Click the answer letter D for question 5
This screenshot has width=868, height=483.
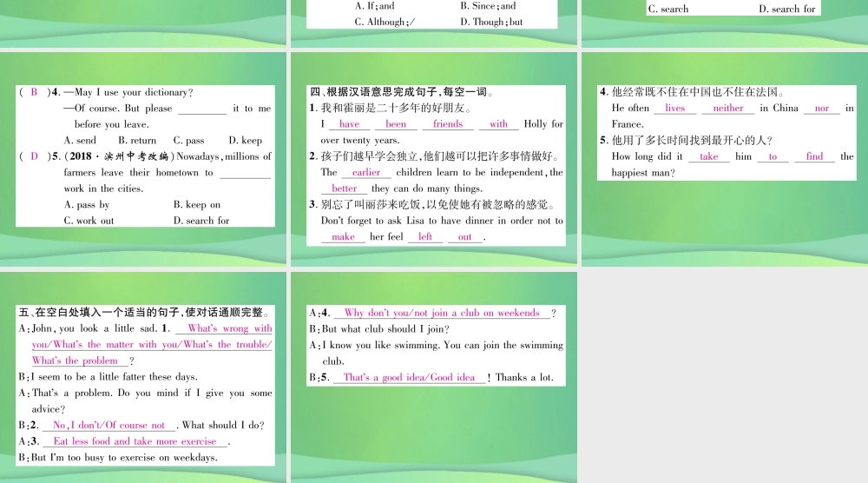pyautogui.click(x=34, y=156)
